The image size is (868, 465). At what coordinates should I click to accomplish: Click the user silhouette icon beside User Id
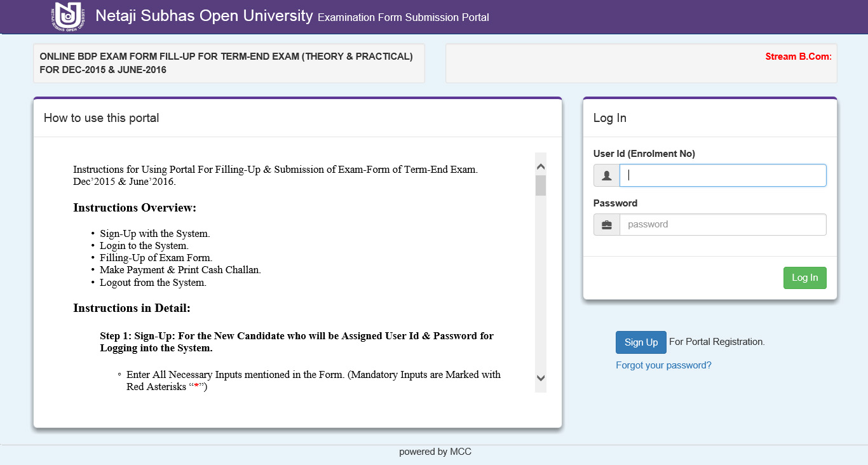tap(607, 175)
